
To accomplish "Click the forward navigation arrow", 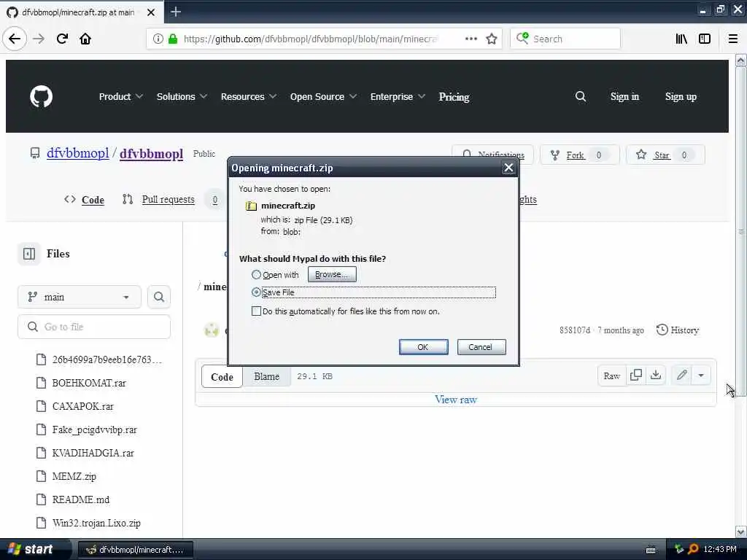I will pyautogui.click(x=39, y=39).
